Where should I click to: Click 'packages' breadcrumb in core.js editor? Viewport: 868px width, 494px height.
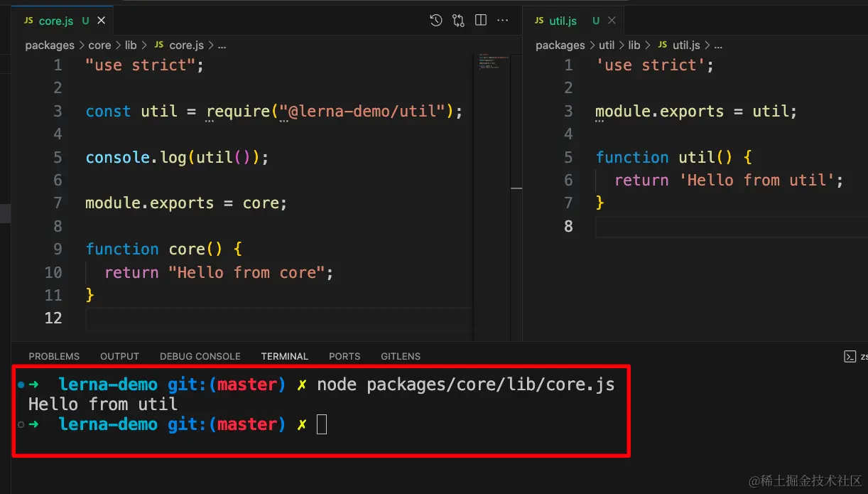click(50, 45)
